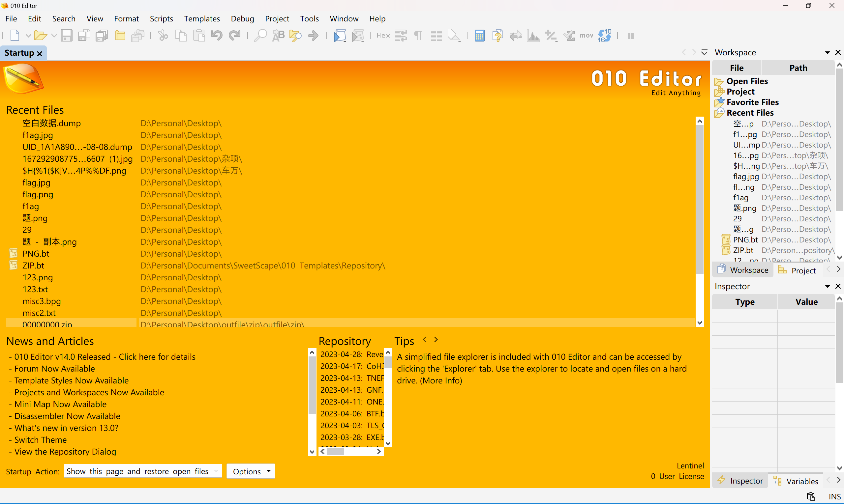844x504 pixels.
Task: Click the Repository list horizontal scrollbar
Action: tap(351, 451)
